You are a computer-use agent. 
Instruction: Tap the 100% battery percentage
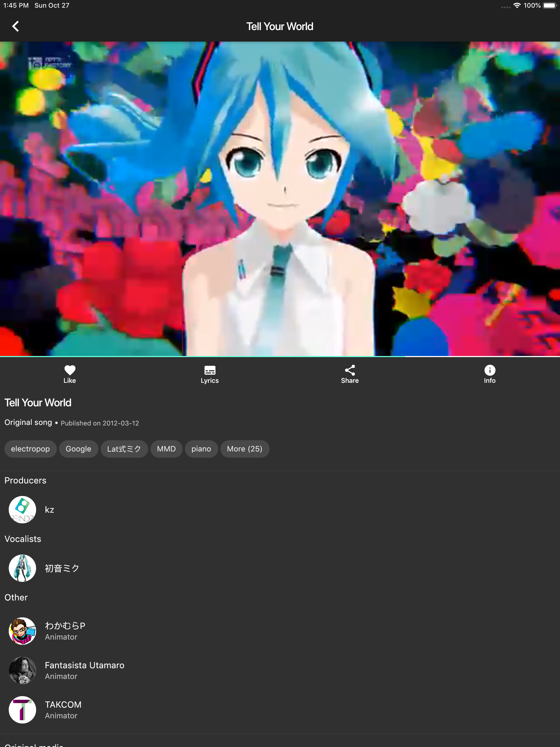tap(532, 5)
